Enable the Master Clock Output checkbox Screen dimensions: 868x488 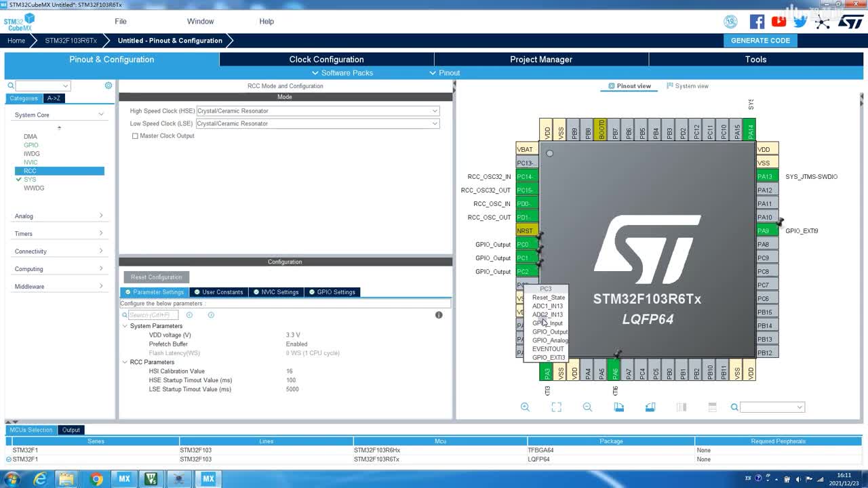point(135,136)
